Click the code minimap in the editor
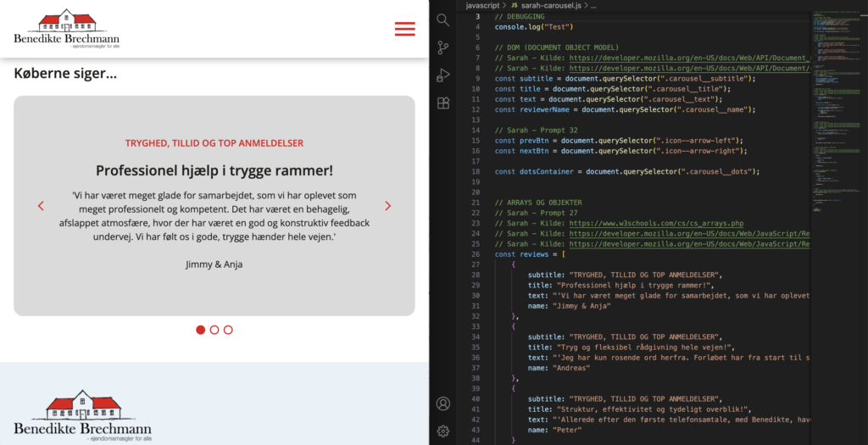The image size is (868, 445). coord(837,111)
